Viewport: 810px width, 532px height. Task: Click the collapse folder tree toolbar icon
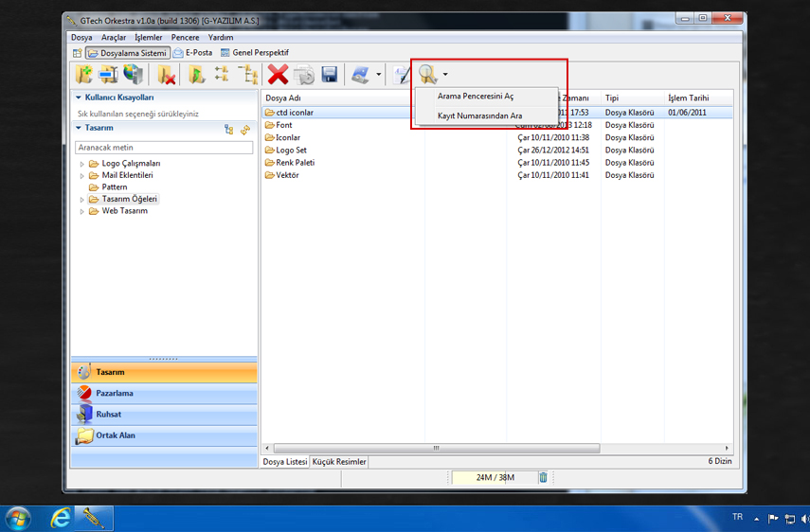[222, 74]
